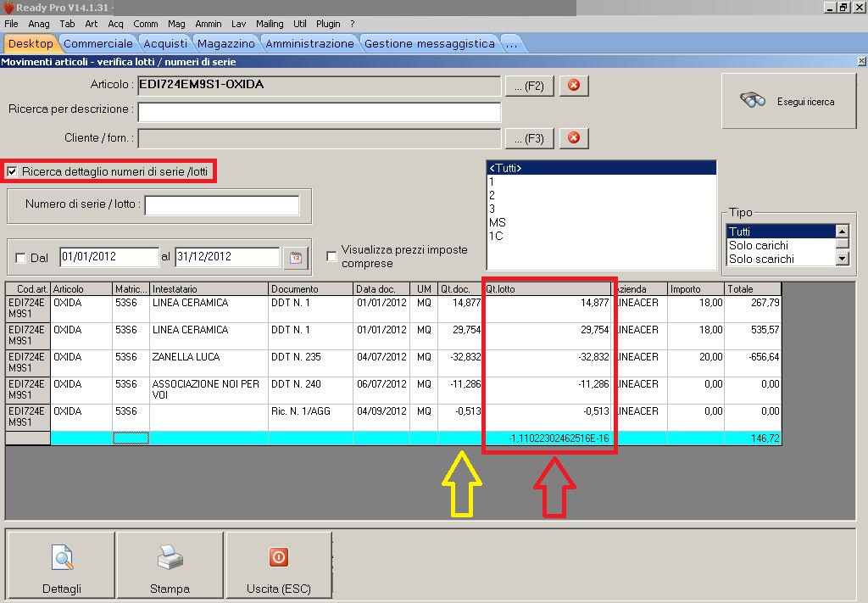Click the ASSOCIAZIONE NOI PER VOI cell
Viewport: 868px width, 603px height.
[x=209, y=390]
